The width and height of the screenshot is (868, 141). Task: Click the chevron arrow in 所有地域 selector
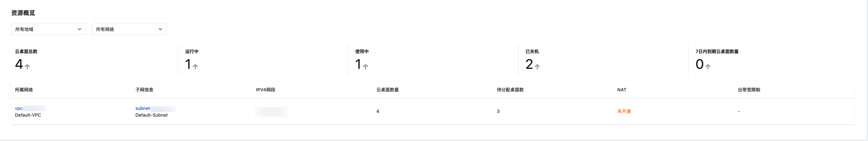point(79,29)
